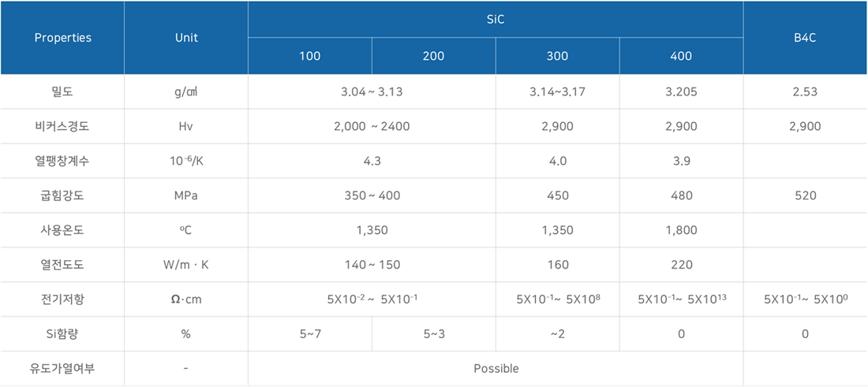The width and height of the screenshot is (868, 387).
Task: Select the 굽힘강도 row label
Action: click(x=62, y=195)
